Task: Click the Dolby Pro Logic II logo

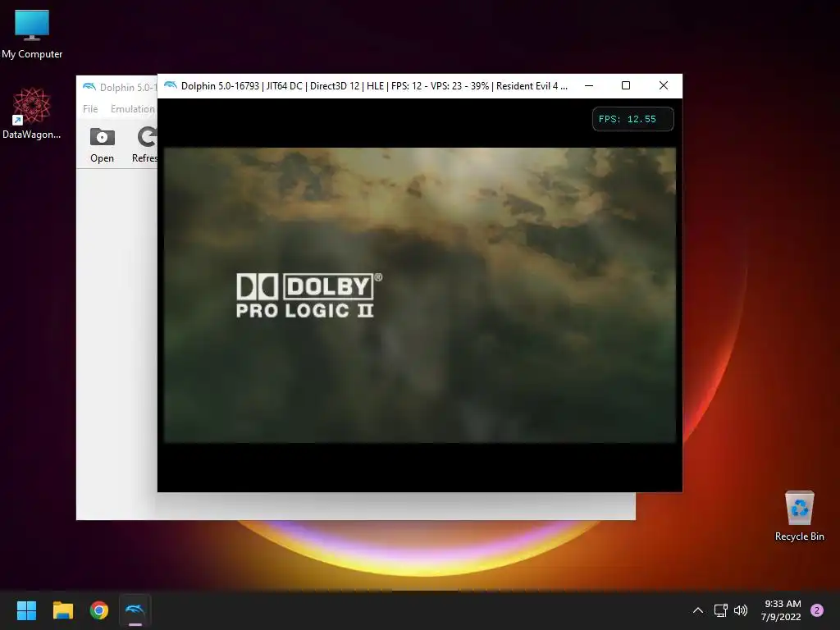Action: click(309, 295)
